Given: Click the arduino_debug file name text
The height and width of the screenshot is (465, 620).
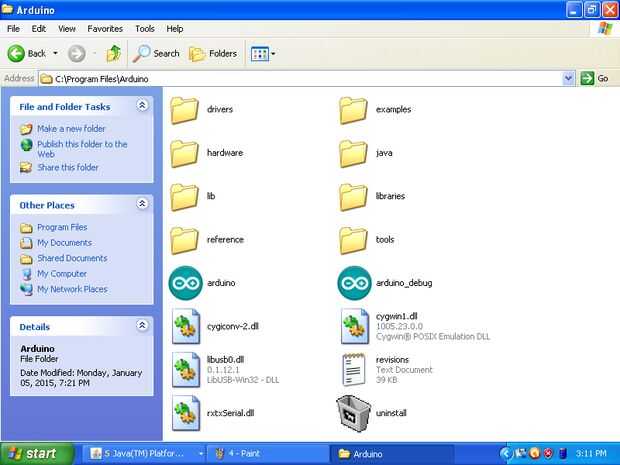Looking at the screenshot, I should 404,283.
